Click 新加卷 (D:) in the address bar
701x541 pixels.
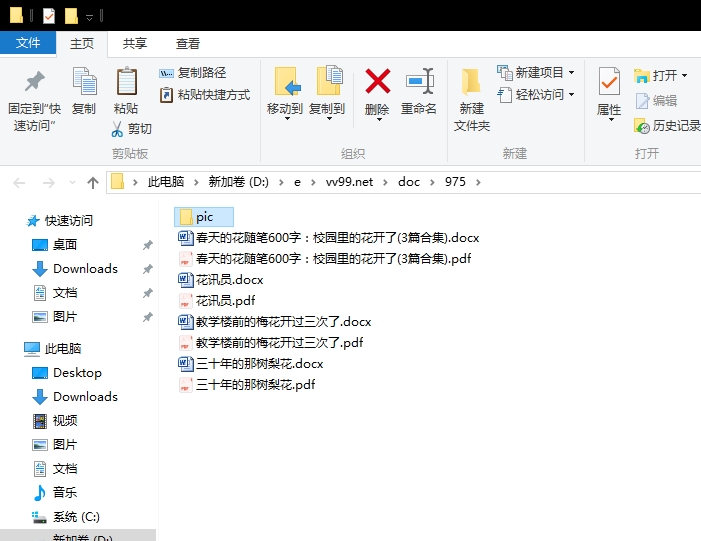pos(238,182)
